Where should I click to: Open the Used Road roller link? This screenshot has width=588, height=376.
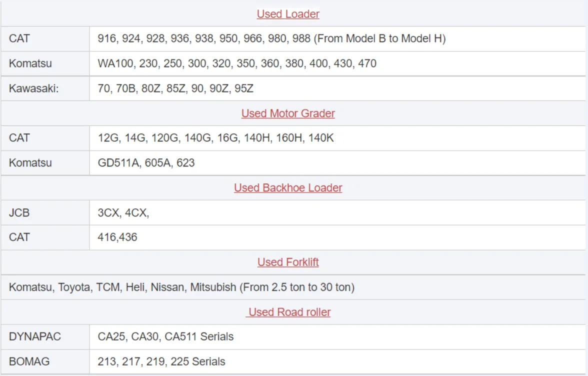pyautogui.click(x=289, y=312)
